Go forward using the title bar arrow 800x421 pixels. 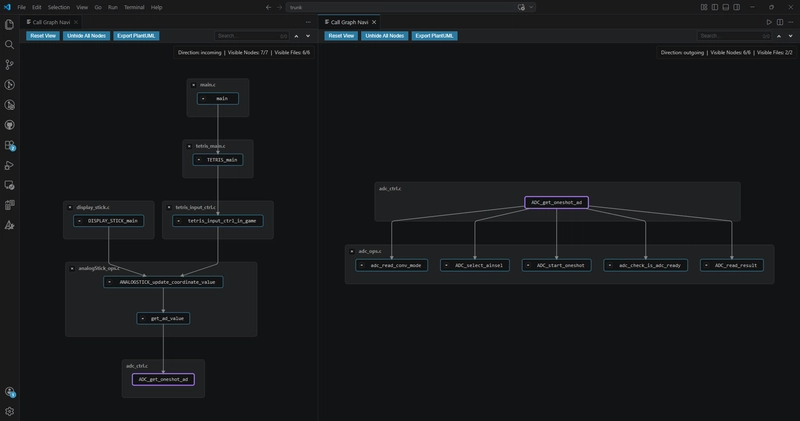pos(279,7)
